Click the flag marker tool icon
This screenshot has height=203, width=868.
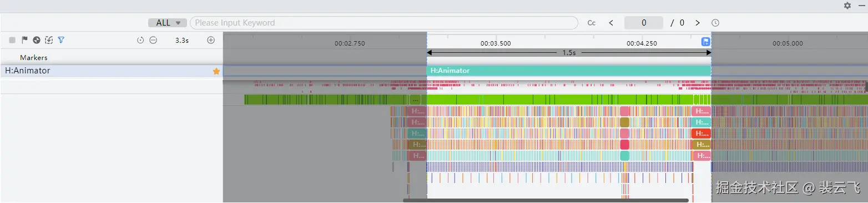coord(24,40)
